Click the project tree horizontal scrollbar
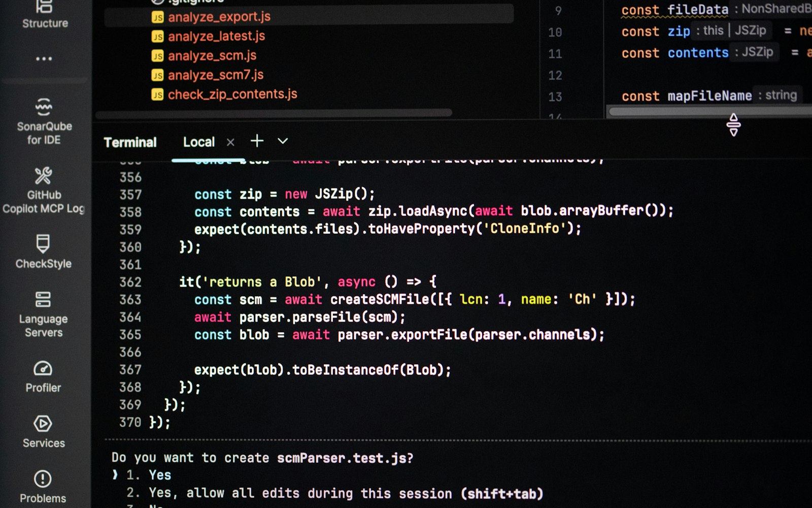The height and width of the screenshot is (508, 812). [274, 113]
